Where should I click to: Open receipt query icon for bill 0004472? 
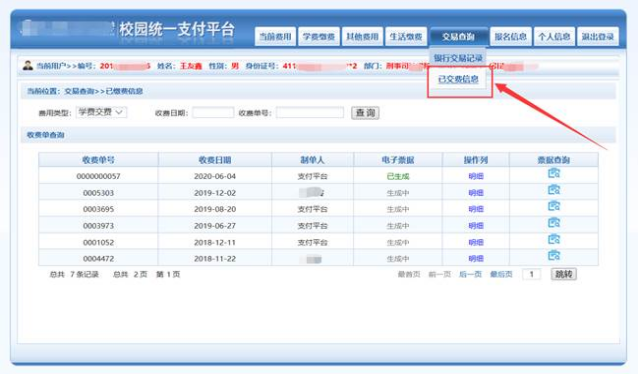tap(553, 255)
